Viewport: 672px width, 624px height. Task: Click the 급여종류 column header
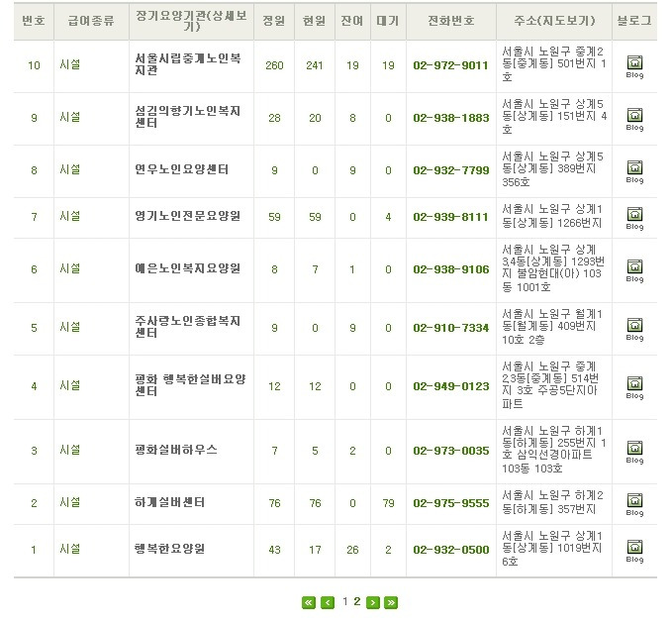pyautogui.click(x=91, y=20)
